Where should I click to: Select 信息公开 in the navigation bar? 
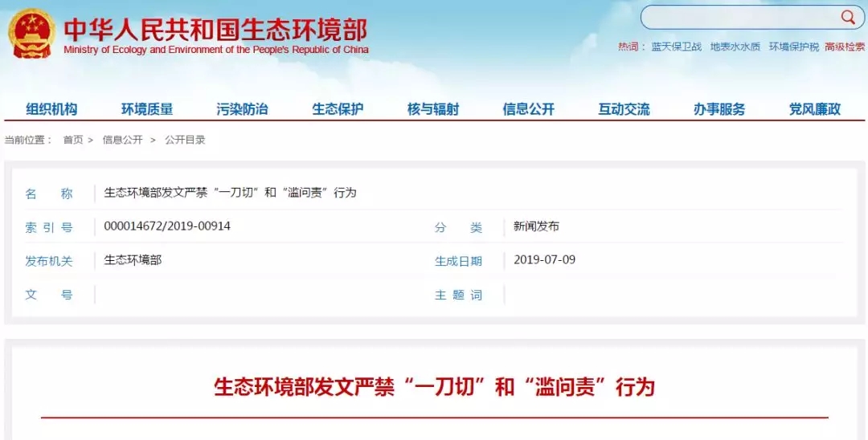528,109
